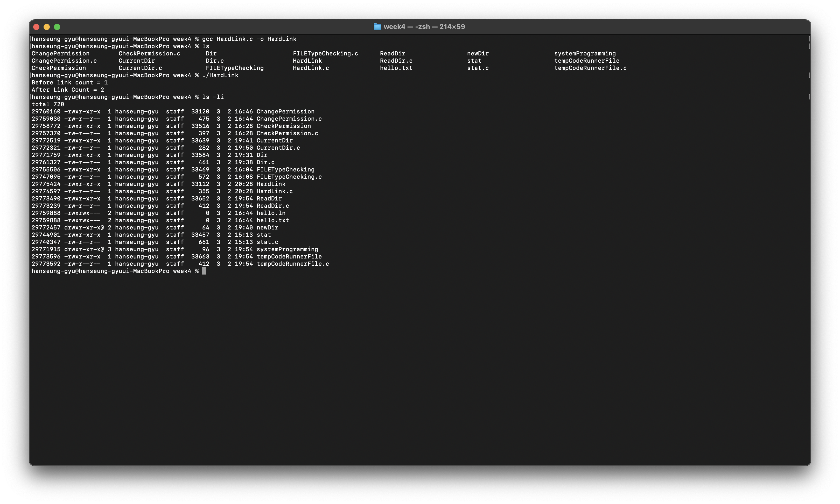Click 'systemProgramming' in the first ls output
840x504 pixels.
click(585, 54)
